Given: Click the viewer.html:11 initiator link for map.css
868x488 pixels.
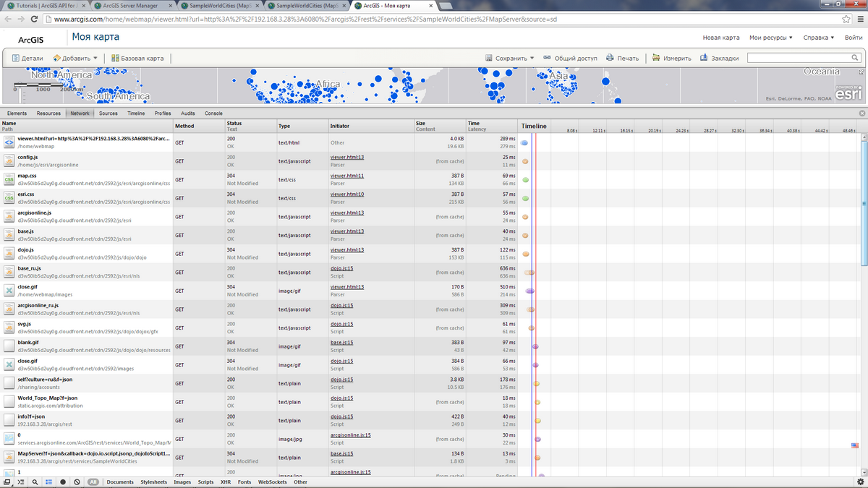Looking at the screenshot, I should click(x=347, y=176).
